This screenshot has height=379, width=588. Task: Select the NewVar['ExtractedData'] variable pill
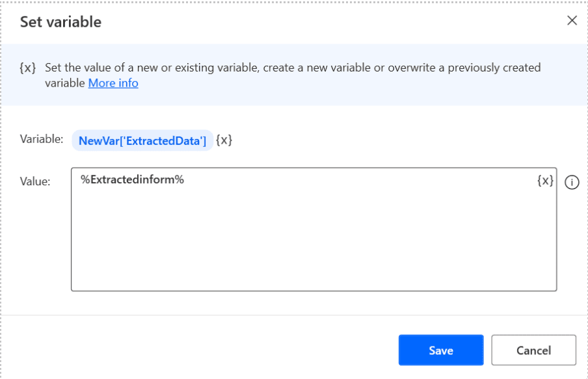tap(142, 140)
